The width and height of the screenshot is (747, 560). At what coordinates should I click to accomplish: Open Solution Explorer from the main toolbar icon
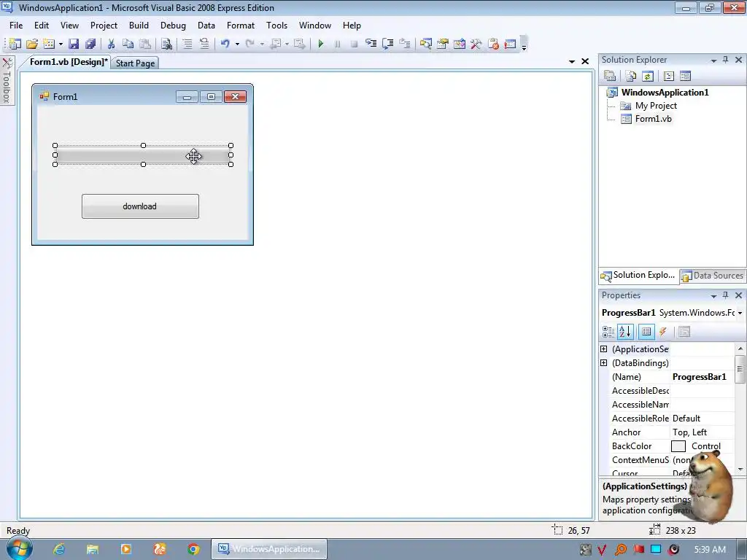[x=425, y=44]
